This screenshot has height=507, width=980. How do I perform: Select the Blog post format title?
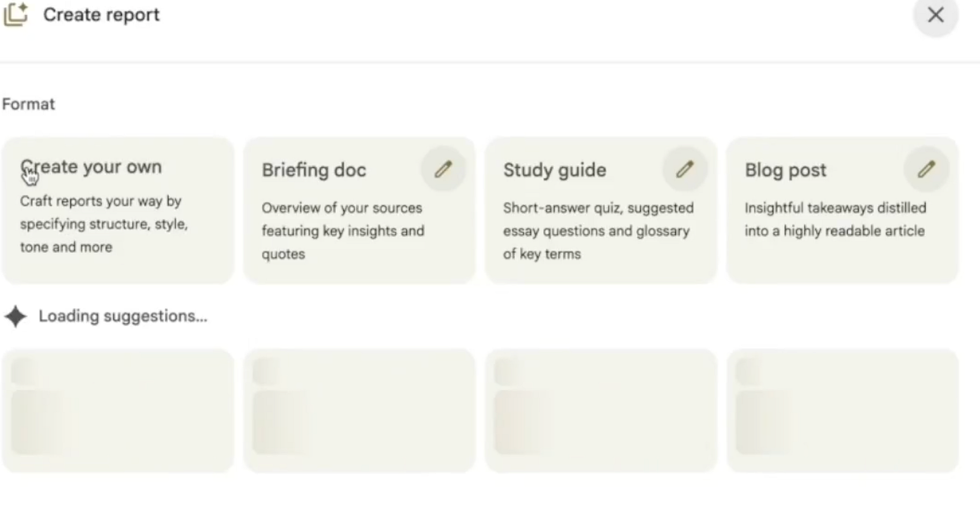tap(785, 170)
